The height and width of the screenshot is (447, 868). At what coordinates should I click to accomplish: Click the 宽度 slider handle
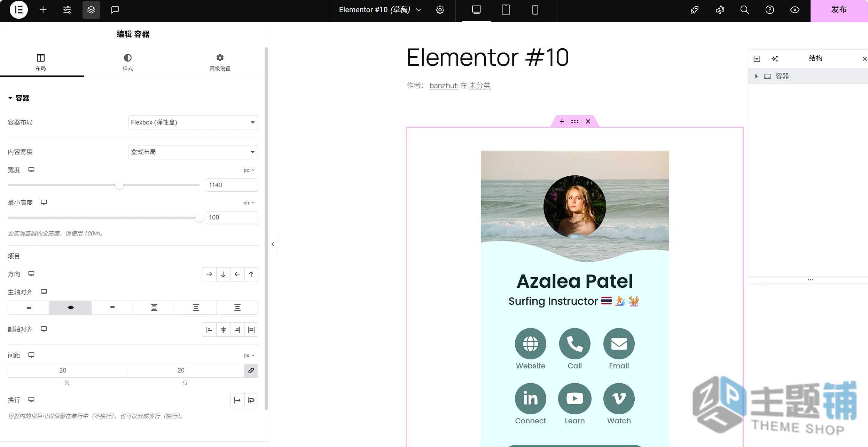[119, 185]
